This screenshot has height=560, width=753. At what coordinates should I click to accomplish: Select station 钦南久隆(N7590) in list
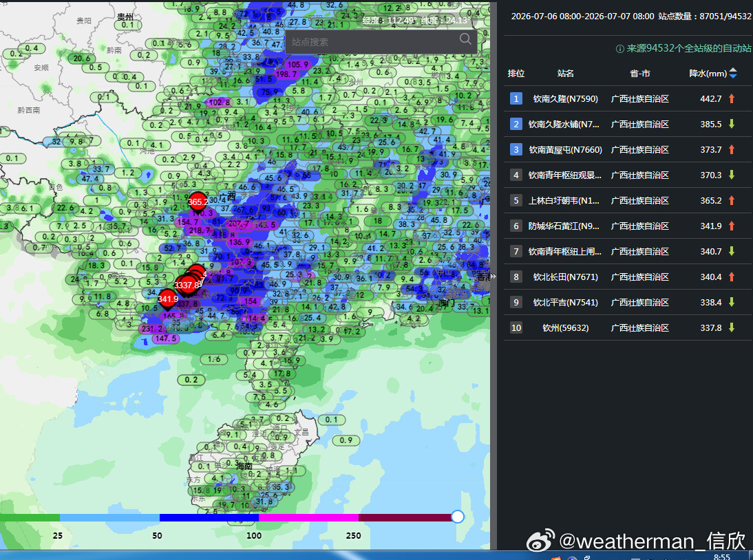[x=565, y=99]
